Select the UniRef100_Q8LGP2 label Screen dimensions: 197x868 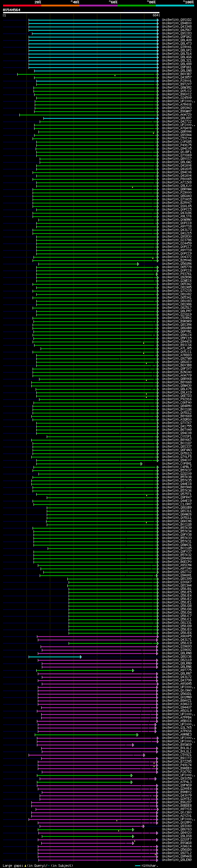point(177,50)
